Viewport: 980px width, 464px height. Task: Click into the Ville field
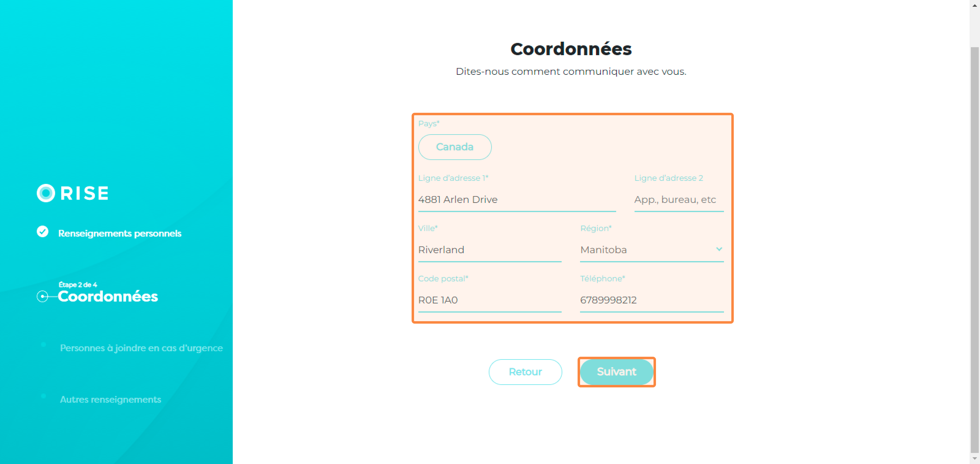point(490,250)
